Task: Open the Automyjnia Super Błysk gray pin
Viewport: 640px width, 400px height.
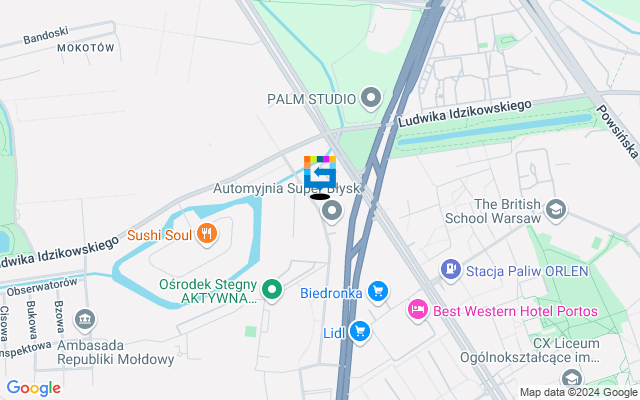Action: point(332,211)
